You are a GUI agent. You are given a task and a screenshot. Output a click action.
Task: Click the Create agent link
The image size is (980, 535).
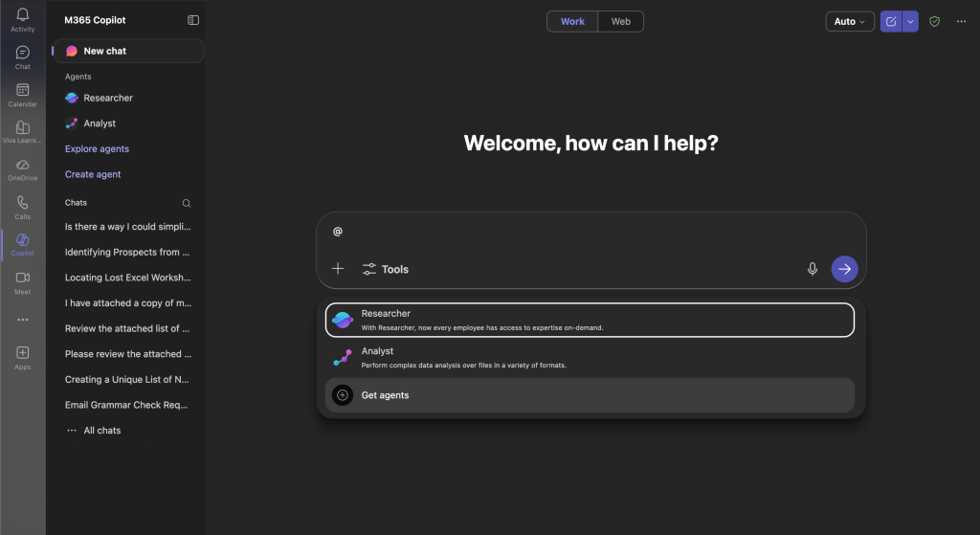tap(93, 174)
